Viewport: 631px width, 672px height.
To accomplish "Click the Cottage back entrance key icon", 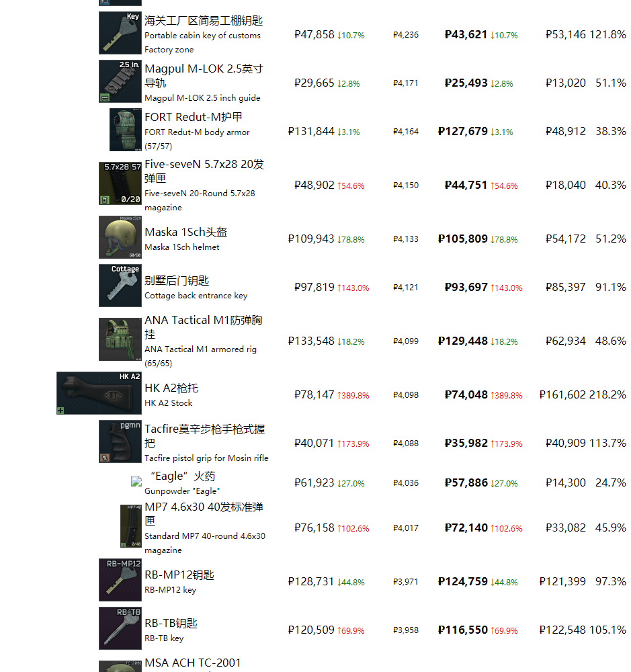I will click(x=120, y=286).
